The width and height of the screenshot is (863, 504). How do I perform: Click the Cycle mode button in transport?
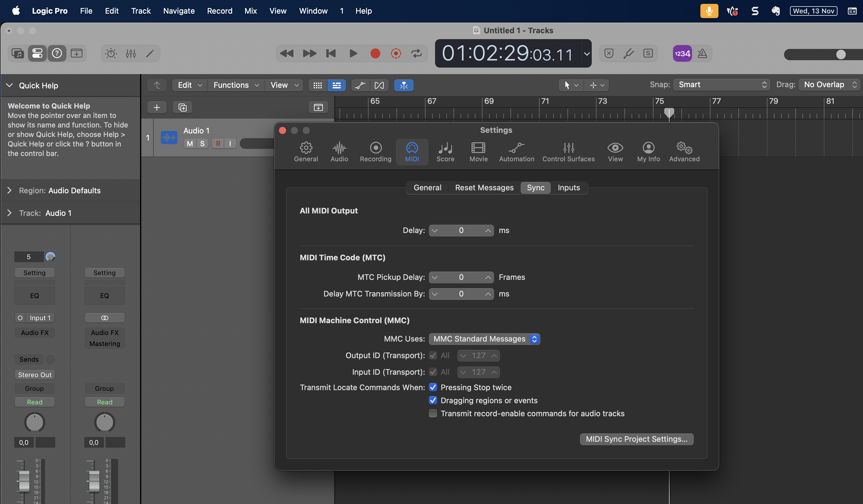coord(416,53)
